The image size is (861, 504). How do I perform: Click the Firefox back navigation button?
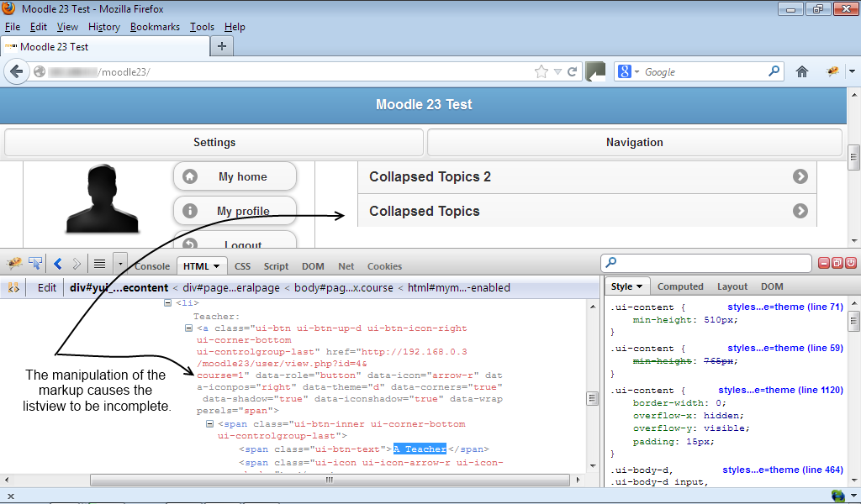(17, 72)
